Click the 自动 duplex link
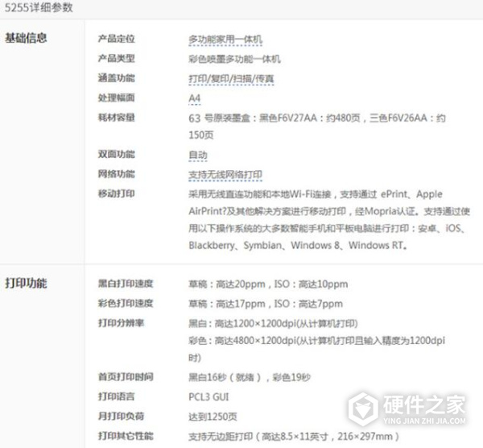483x448 pixels. point(198,155)
